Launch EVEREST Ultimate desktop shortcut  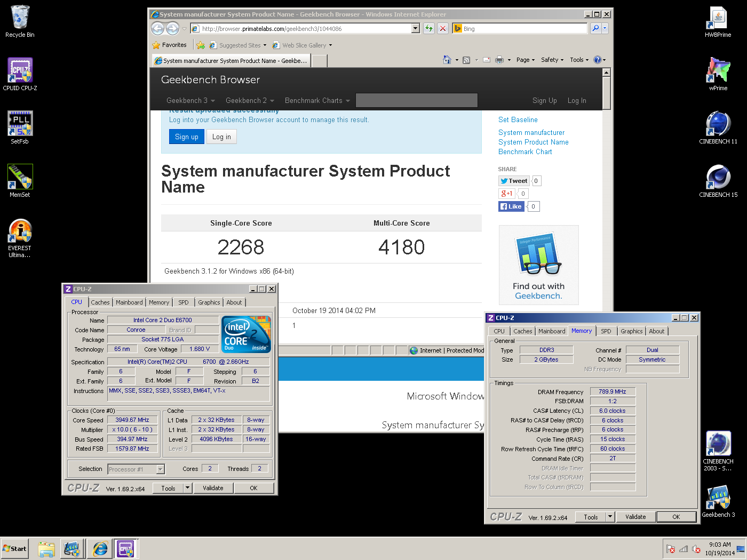[x=20, y=238]
